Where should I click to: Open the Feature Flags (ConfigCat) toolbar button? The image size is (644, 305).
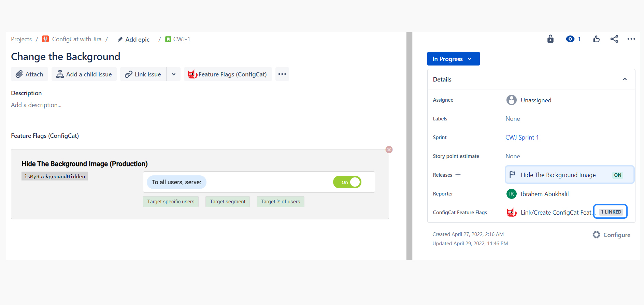click(x=228, y=74)
